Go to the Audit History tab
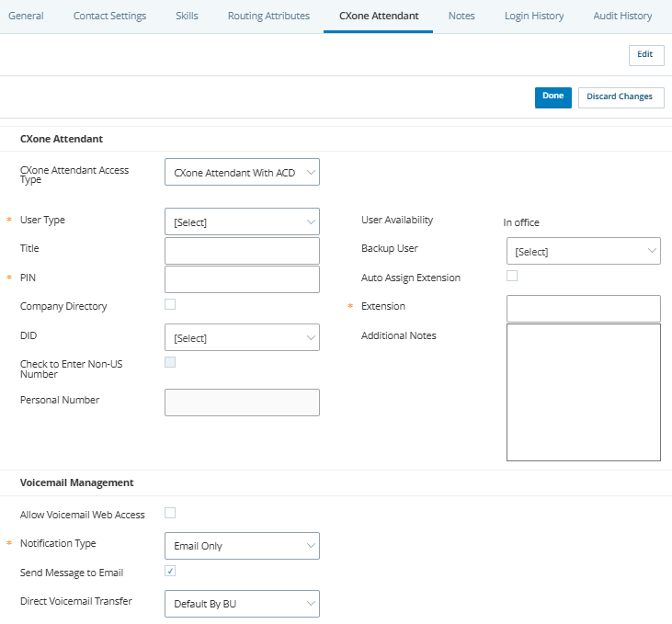The height and width of the screenshot is (624, 672). (x=622, y=16)
